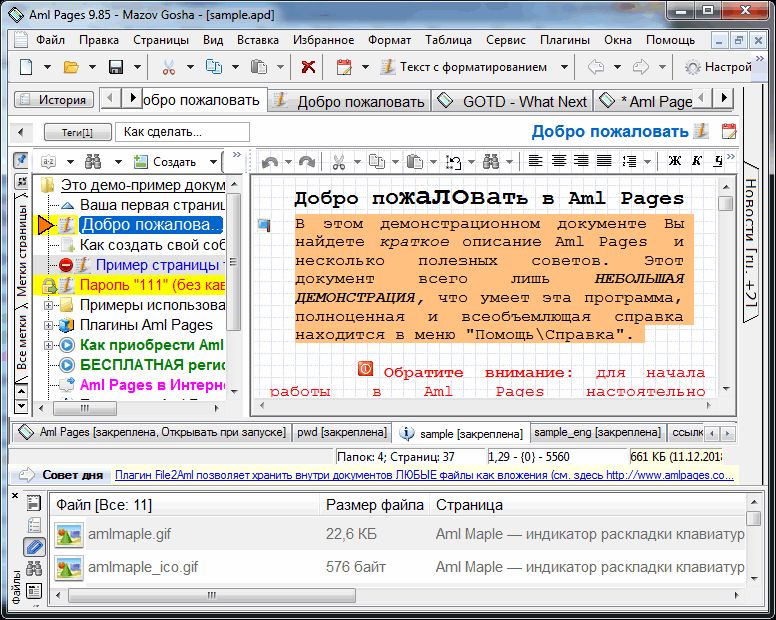Open the Файл menu
776x620 pixels.
click(50, 40)
